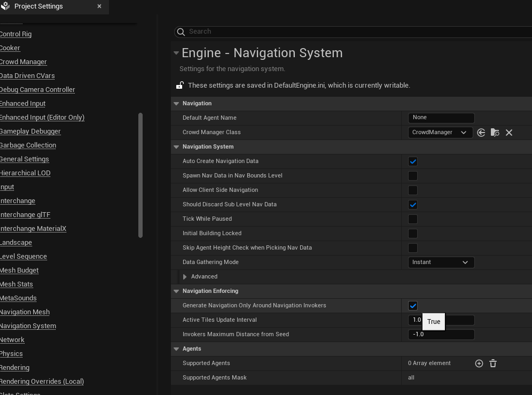Collapse the Navigation category

pos(176,104)
